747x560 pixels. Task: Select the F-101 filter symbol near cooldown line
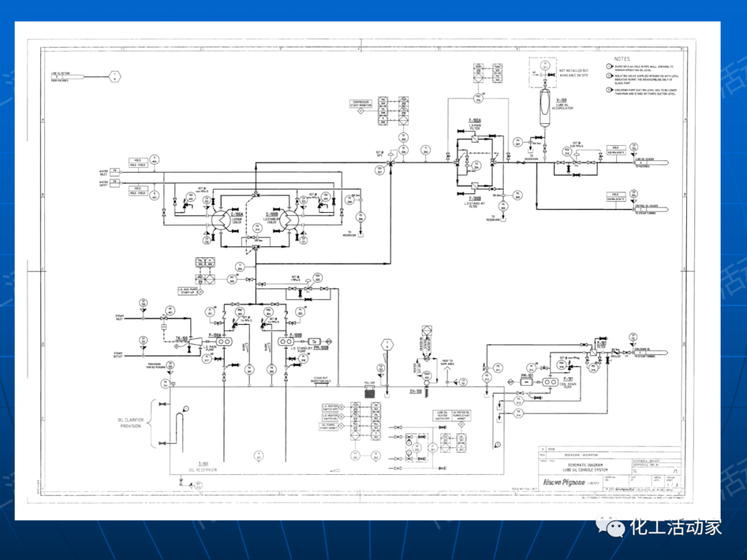592,352
